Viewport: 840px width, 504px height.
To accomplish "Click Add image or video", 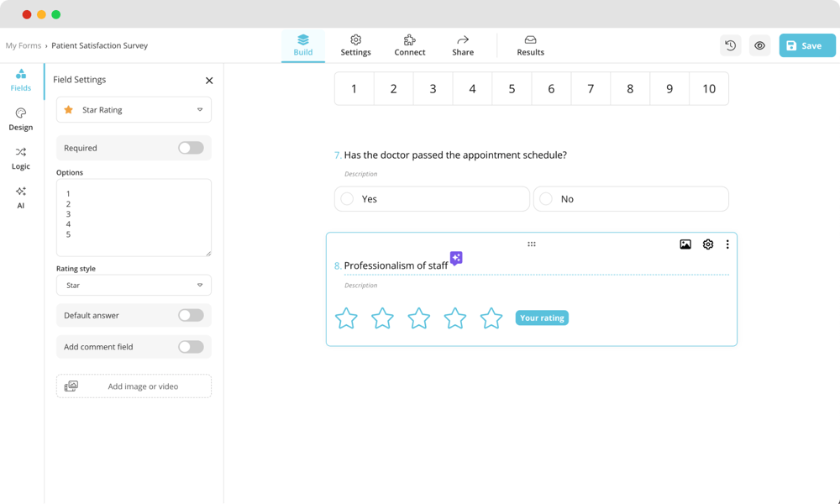I will [133, 386].
